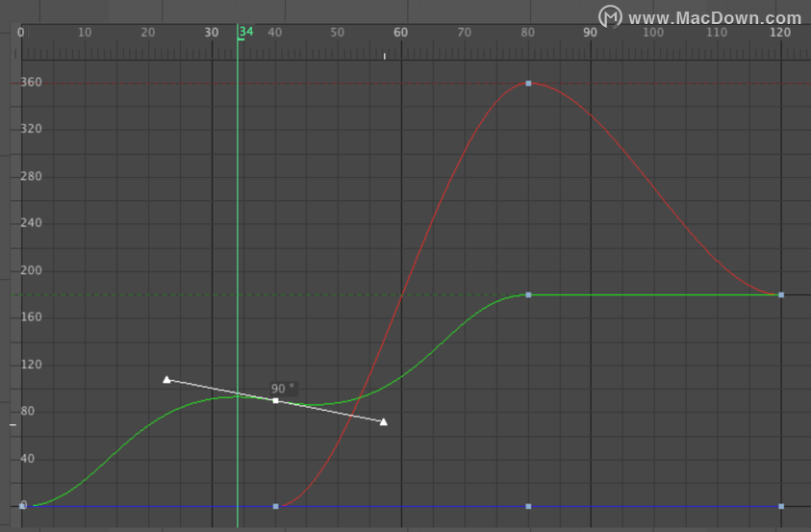811x532 pixels.
Task: Click the 90 ° keyframe value tooltip
Action: tap(283, 389)
